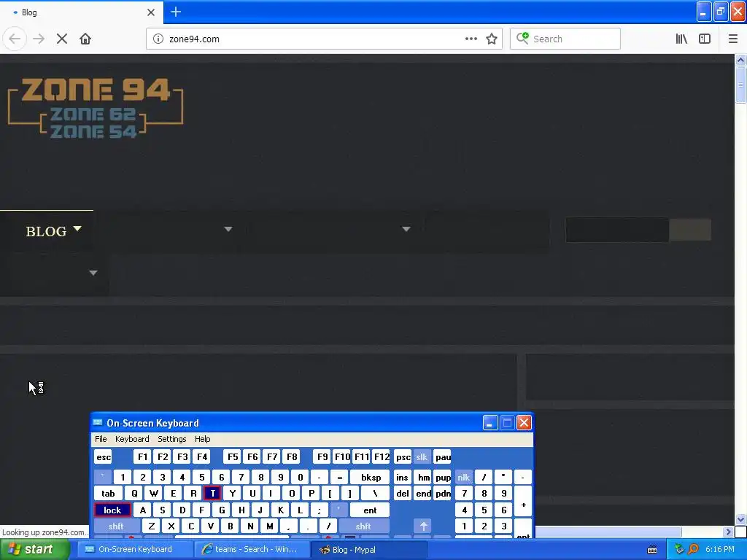Image resolution: width=747 pixels, height=560 pixels.
Task: Toggle the left shft key
Action: (116, 526)
